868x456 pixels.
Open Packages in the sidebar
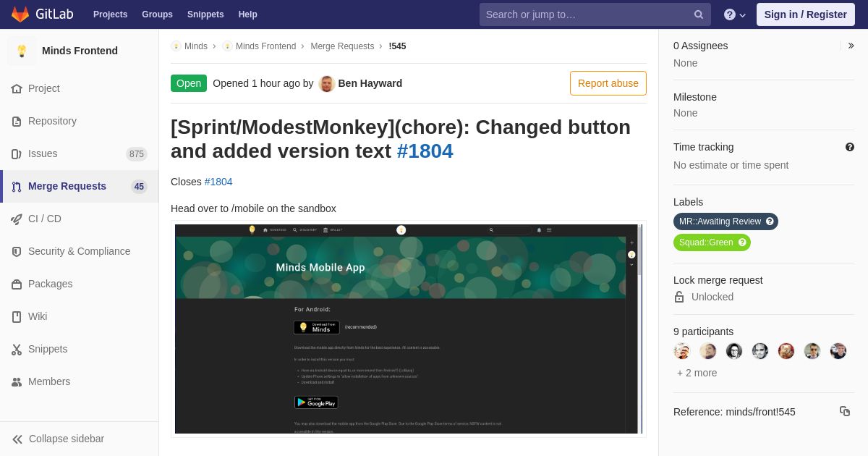click(80, 284)
